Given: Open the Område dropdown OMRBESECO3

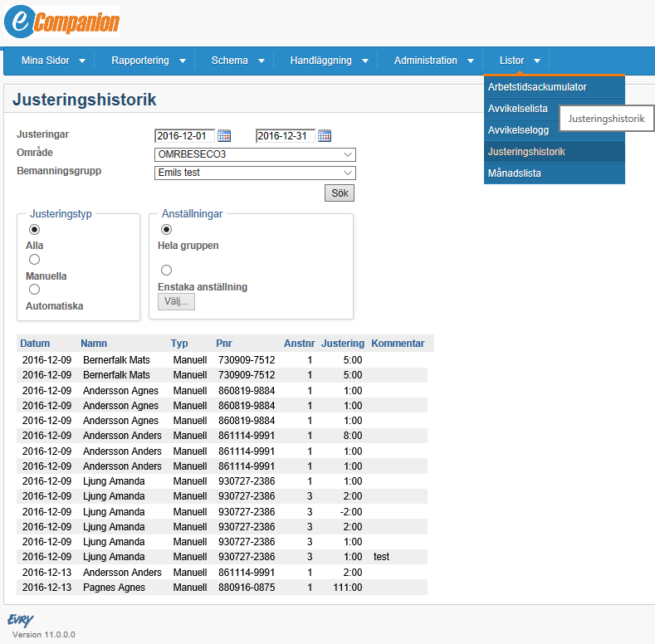Looking at the screenshot, I should 255,154.
